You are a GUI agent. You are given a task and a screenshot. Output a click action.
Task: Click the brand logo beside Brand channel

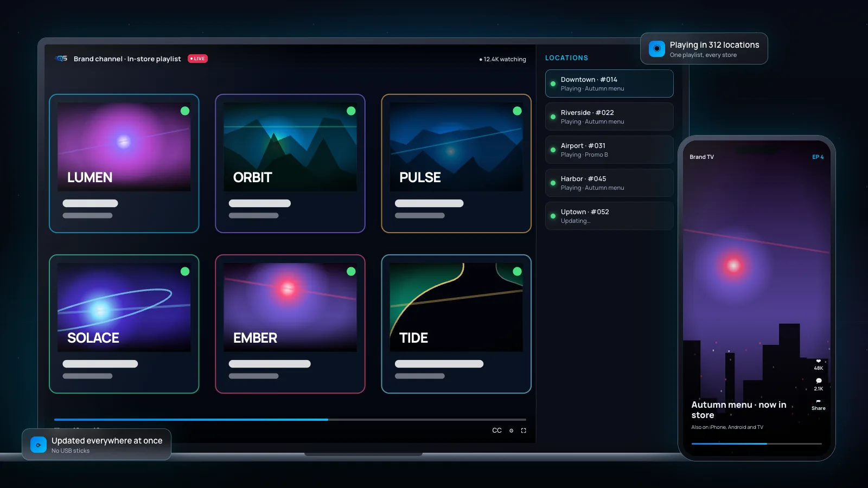[x=61, y=59]
